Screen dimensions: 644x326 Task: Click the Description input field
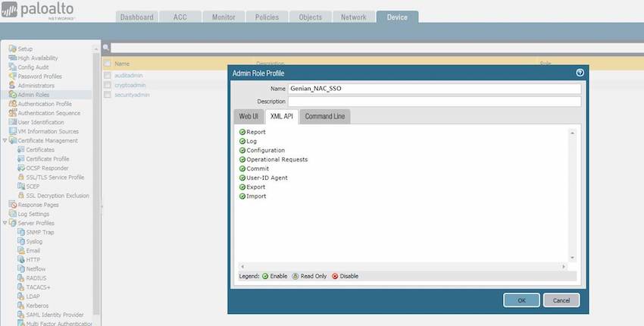[433, 101]
